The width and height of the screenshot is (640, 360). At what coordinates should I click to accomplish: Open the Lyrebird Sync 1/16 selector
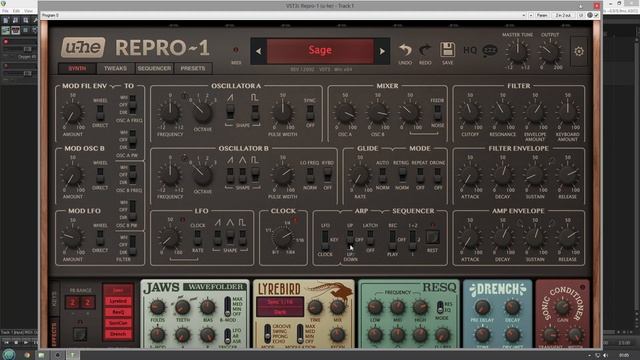click(x=280, y=302)
